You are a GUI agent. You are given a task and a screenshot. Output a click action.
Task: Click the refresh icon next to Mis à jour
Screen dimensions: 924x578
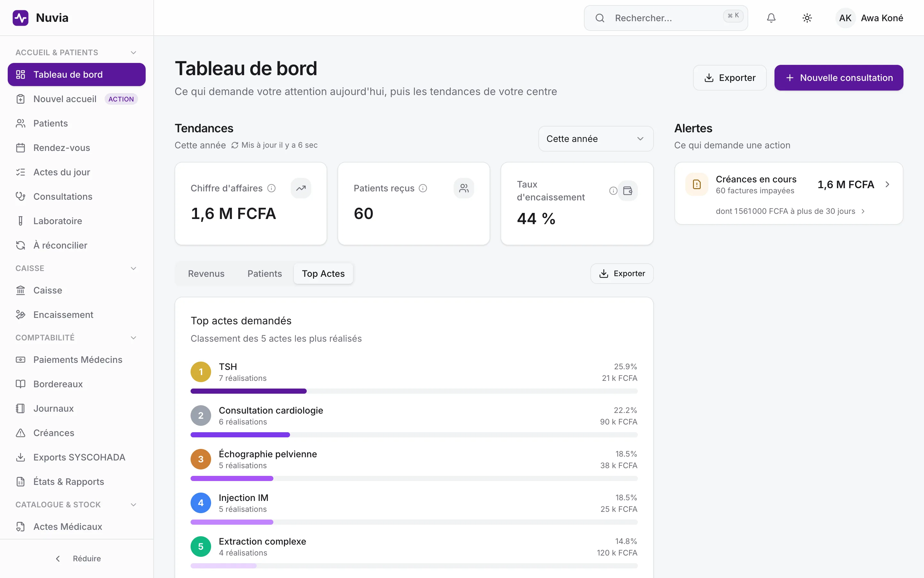pyautogui.click(x=235, y=145)
